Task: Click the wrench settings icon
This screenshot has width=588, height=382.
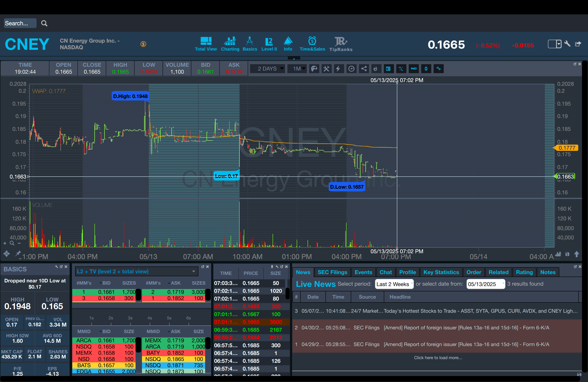Action: tap(567, 44)
